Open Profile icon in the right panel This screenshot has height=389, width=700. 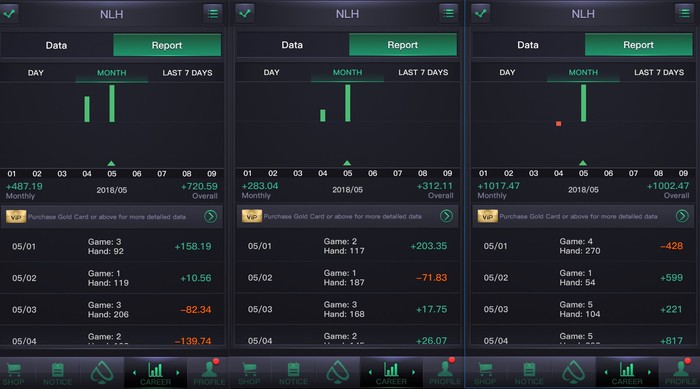[680, 369]
